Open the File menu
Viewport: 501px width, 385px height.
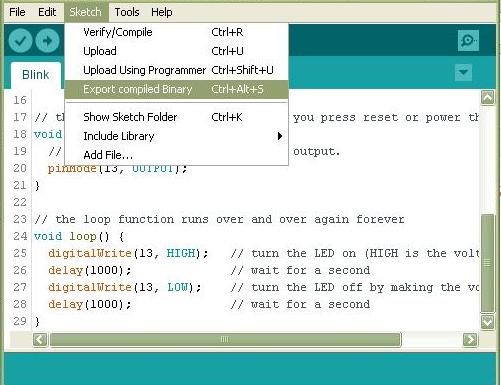(x=17, y=12)
